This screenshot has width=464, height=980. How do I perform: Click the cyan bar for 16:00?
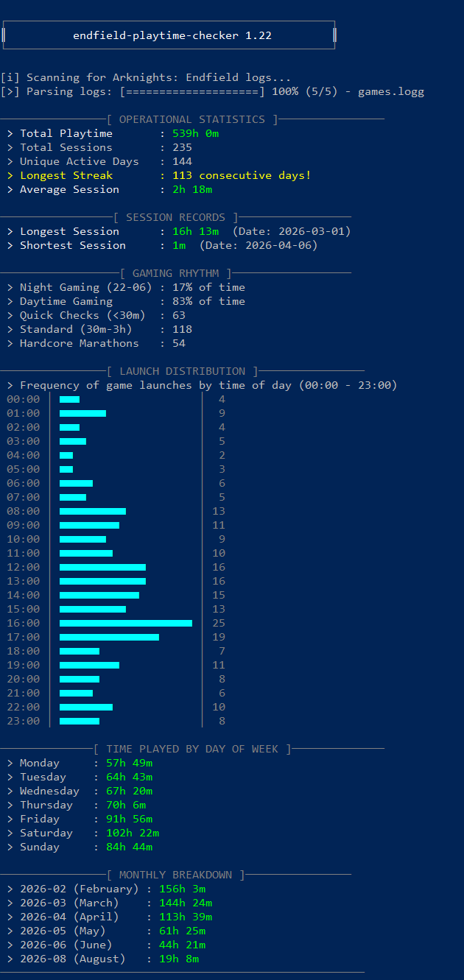[x=126, y=623]
